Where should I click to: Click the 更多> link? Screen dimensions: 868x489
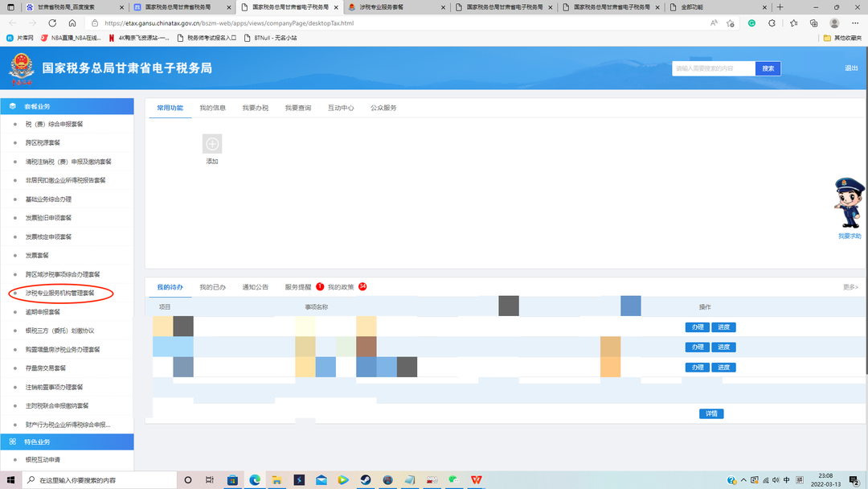click(x=850, y=287)
